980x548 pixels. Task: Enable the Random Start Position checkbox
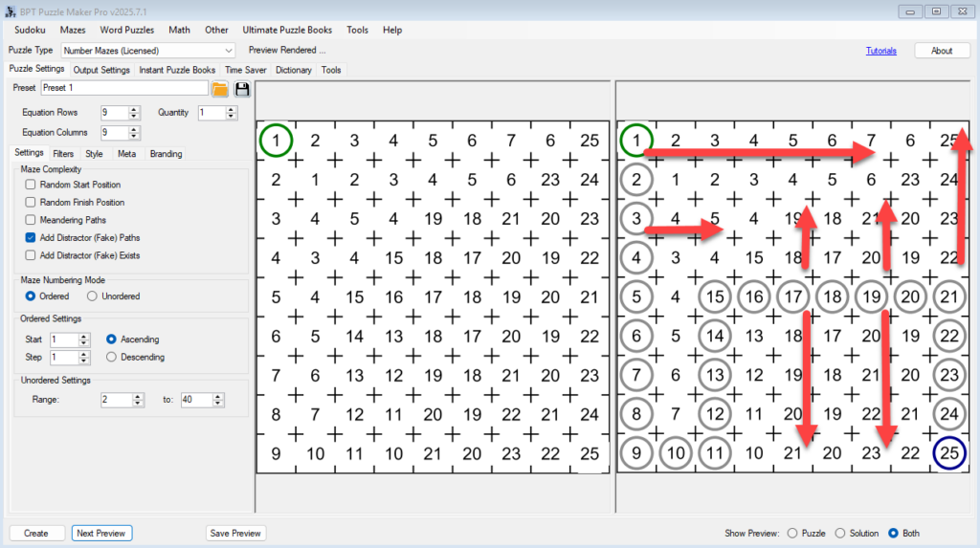[32, 185]
